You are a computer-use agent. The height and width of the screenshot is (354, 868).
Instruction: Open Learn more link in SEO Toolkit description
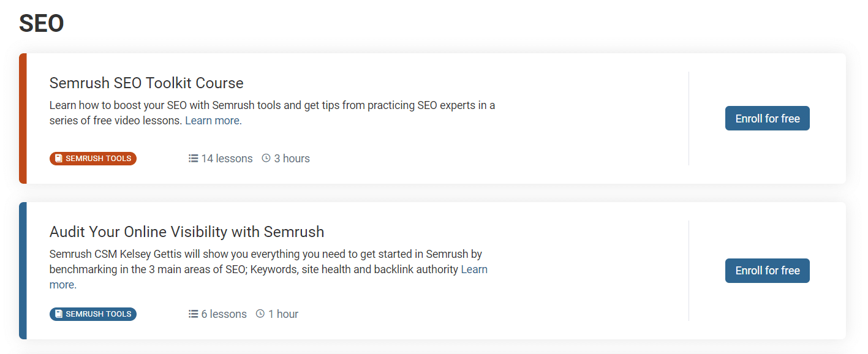click(213, 121)
